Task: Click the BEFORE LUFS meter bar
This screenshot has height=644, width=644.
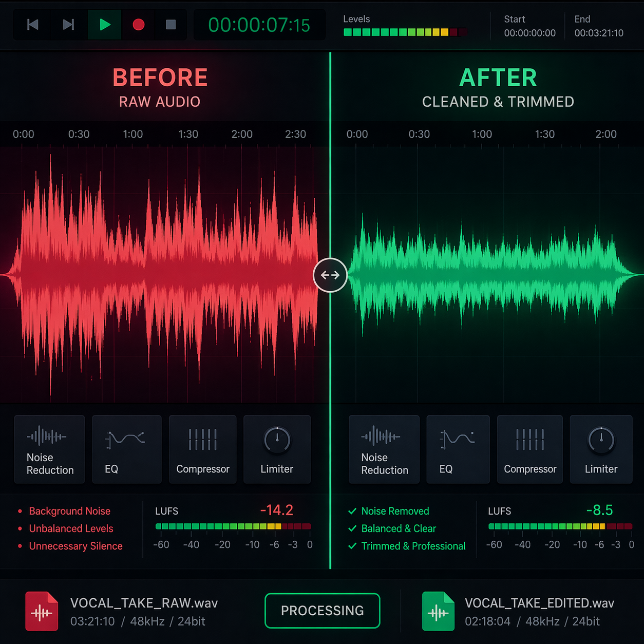Action: click(233, 526)
